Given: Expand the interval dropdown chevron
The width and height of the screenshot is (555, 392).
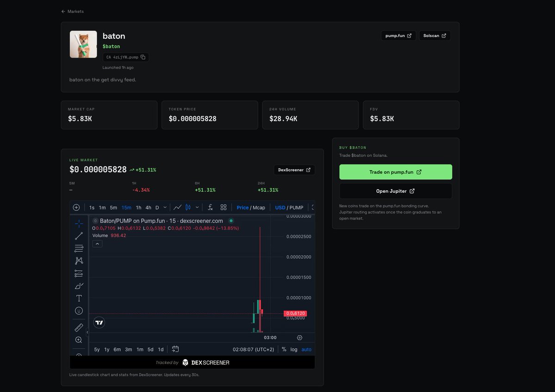Looking at the screenshot, I should coord(165,208).
